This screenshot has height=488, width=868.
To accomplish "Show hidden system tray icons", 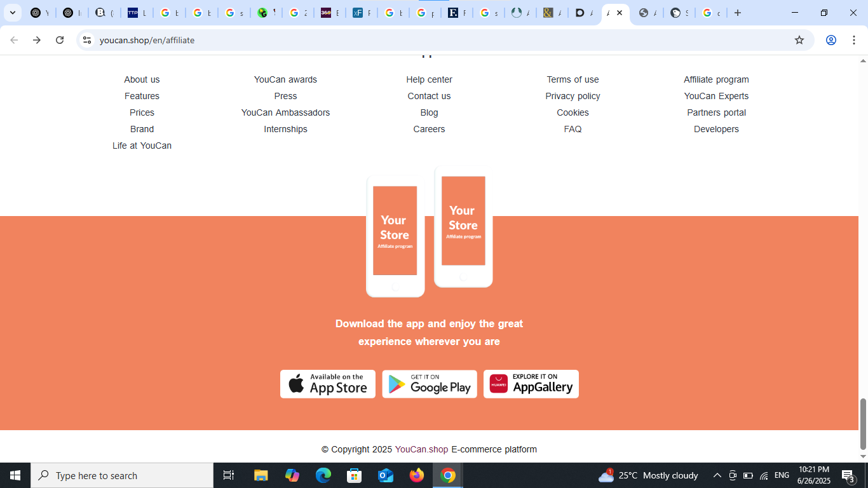I will coord(717,475).
